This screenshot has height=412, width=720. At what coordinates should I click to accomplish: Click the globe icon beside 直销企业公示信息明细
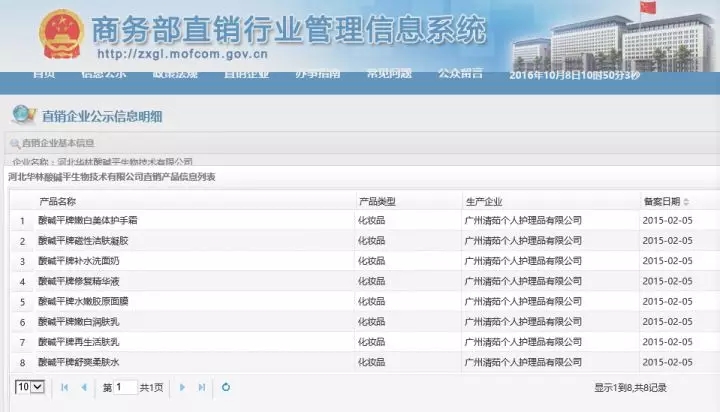coord(23,115)
